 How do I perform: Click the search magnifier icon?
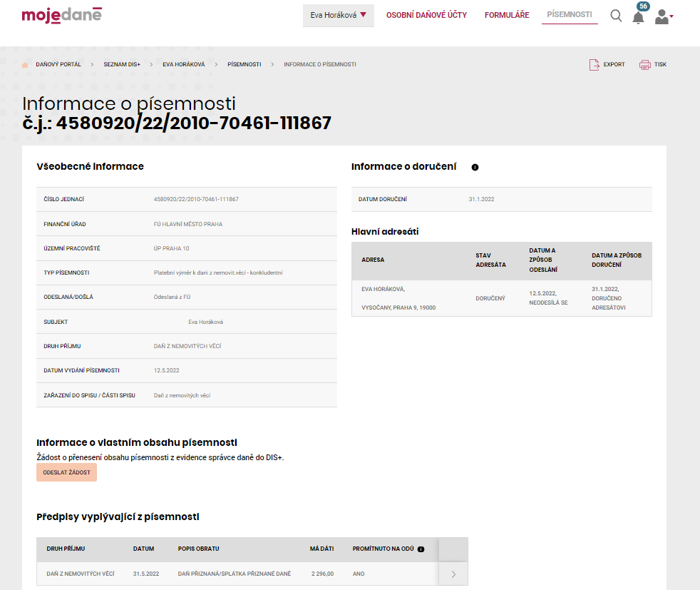616,16
